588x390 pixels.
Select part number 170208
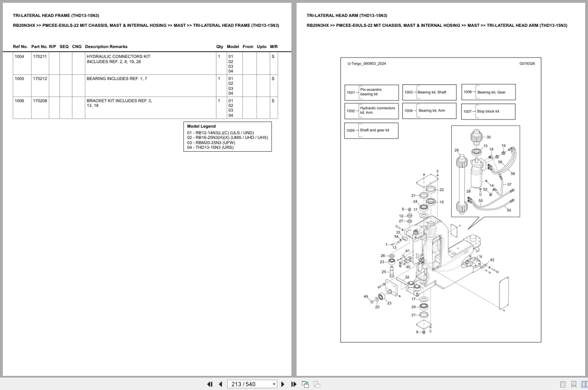[40, 101]
